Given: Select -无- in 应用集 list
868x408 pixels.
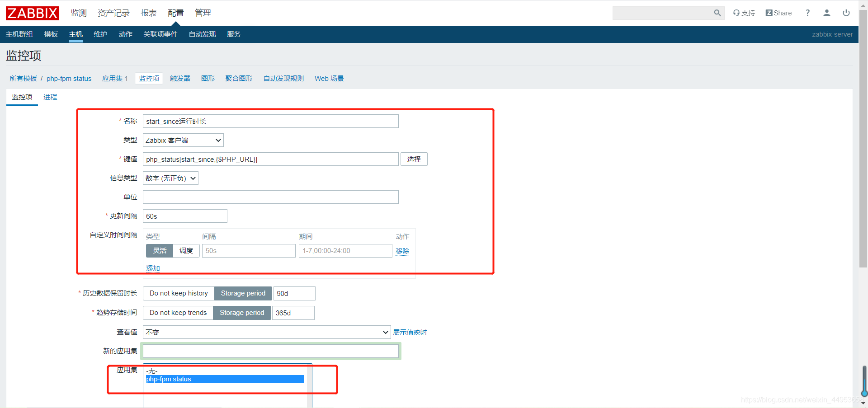Looking at the screenshot, I should pos(225,371).
